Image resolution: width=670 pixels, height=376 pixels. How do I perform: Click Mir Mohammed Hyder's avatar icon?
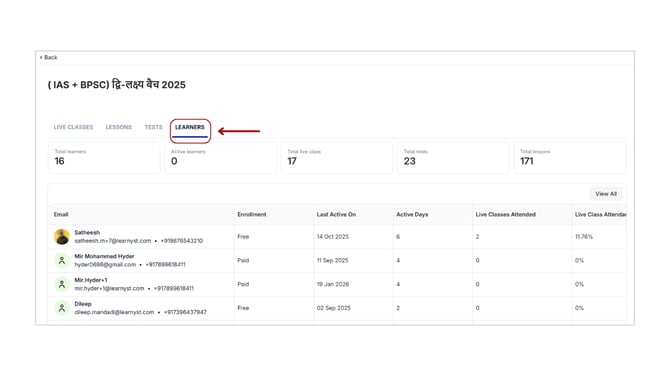(x=62, y=261)
